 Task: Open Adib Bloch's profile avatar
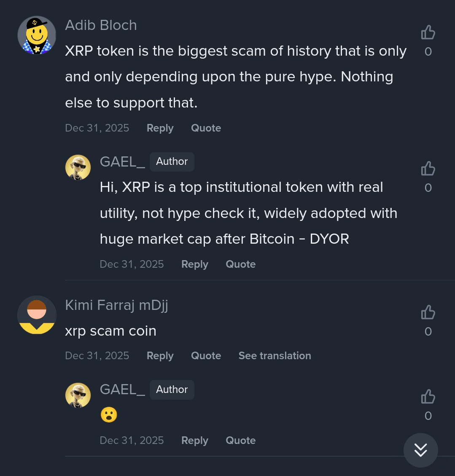click(37, 35)
